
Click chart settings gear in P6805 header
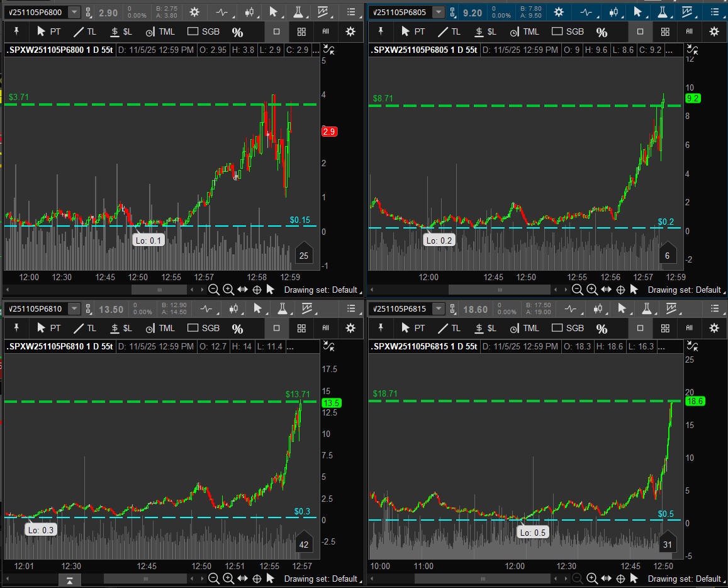tap(558, 12)
